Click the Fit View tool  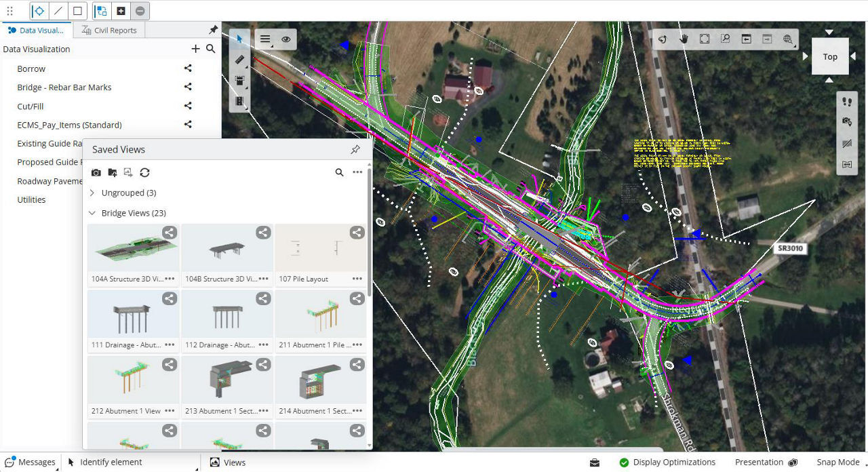(704, 39)
